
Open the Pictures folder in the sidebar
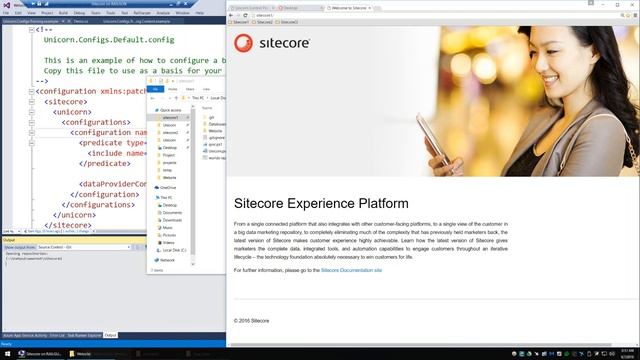click(x=167, y=235)
